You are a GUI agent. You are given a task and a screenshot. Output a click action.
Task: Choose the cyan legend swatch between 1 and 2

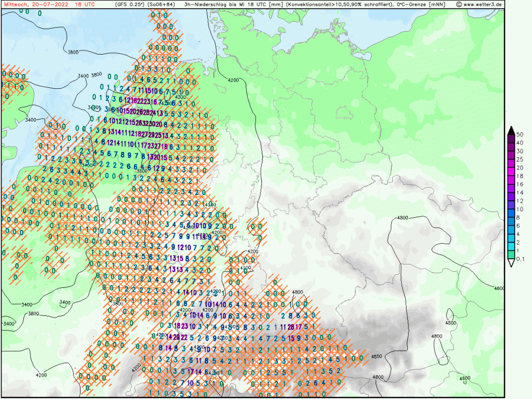(x=511, y=247)
